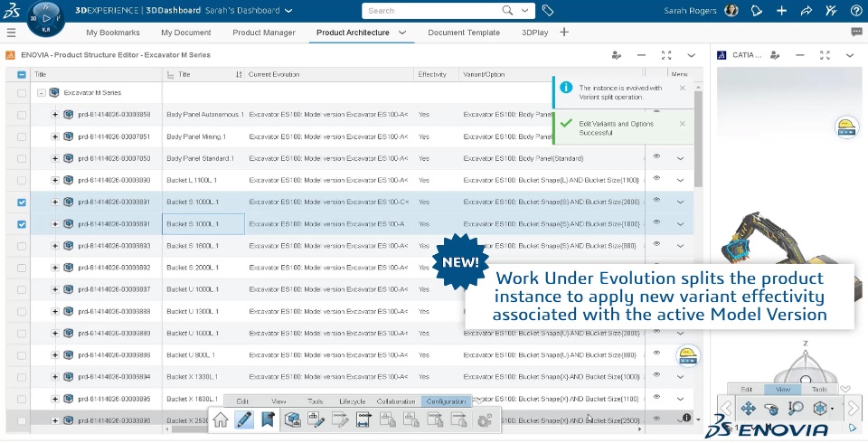Open Sarah's Dashboard dropdown chevron
This screenshot has height=443, width=868.
point(289,11)
